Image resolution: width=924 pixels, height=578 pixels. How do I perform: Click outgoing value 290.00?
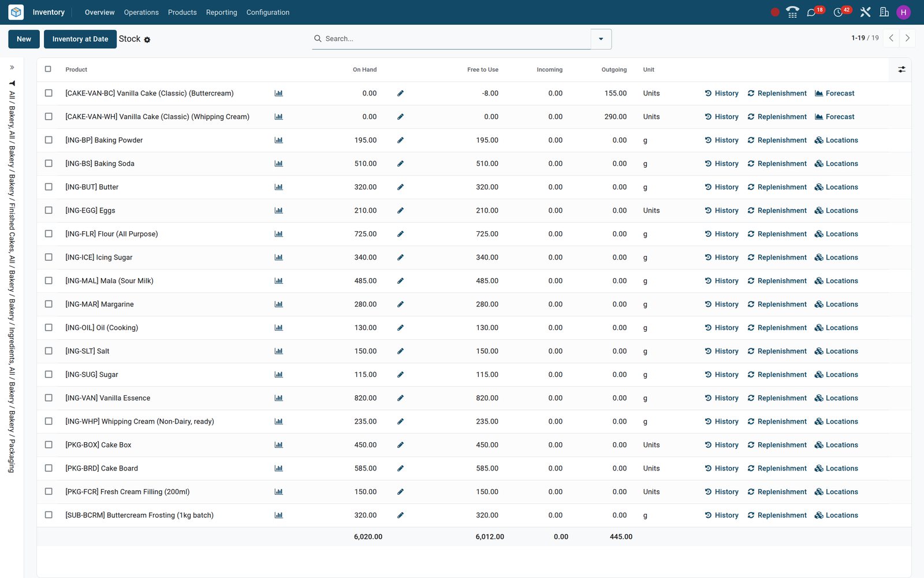[x=616, y=117]
